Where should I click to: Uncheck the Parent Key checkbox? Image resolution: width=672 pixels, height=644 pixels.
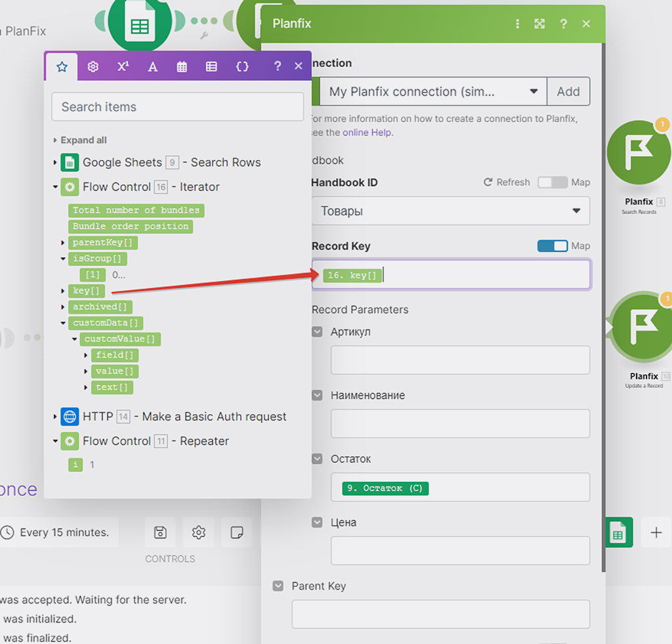click(x=278, y=586)
